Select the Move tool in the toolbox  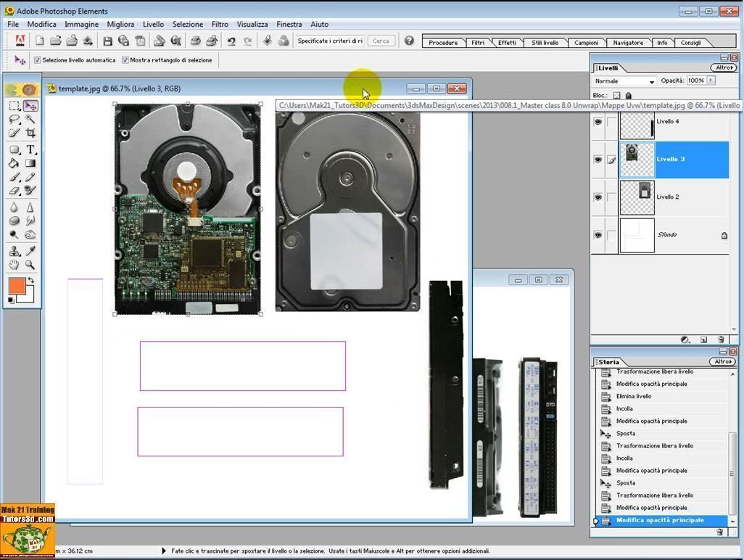click(x=30, y=106)
